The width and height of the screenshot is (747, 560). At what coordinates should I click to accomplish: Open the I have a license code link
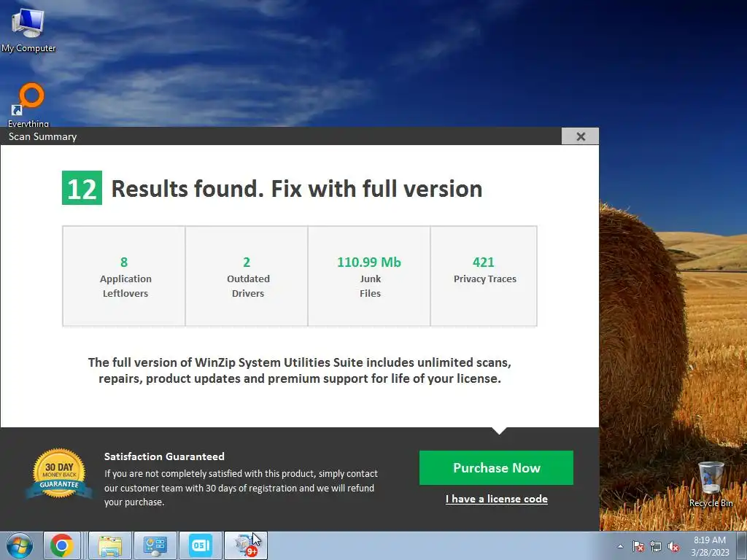pos(496,499)
